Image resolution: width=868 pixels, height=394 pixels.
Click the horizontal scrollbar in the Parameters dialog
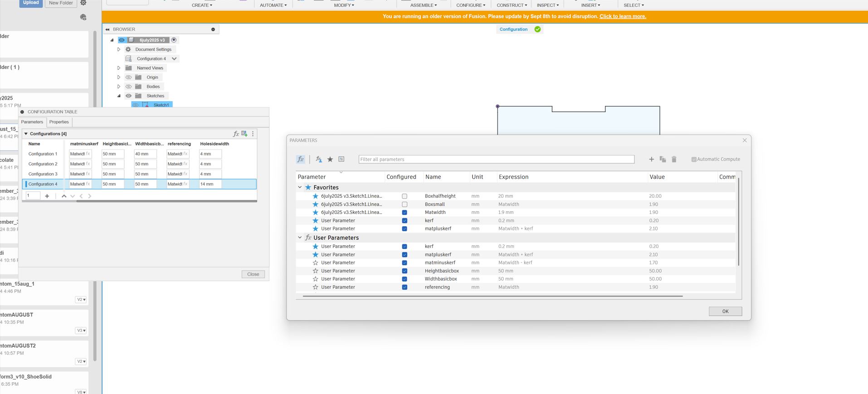pos(493,296)
